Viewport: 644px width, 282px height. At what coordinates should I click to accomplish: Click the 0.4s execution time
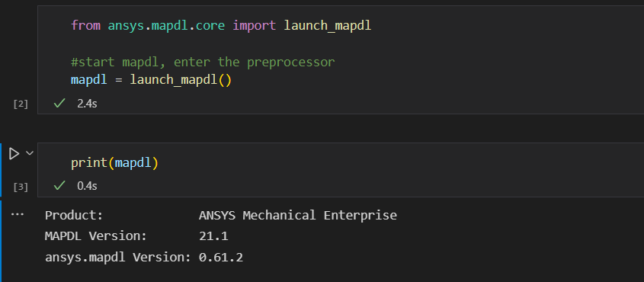pyautogui.click(x=87, y=186)
